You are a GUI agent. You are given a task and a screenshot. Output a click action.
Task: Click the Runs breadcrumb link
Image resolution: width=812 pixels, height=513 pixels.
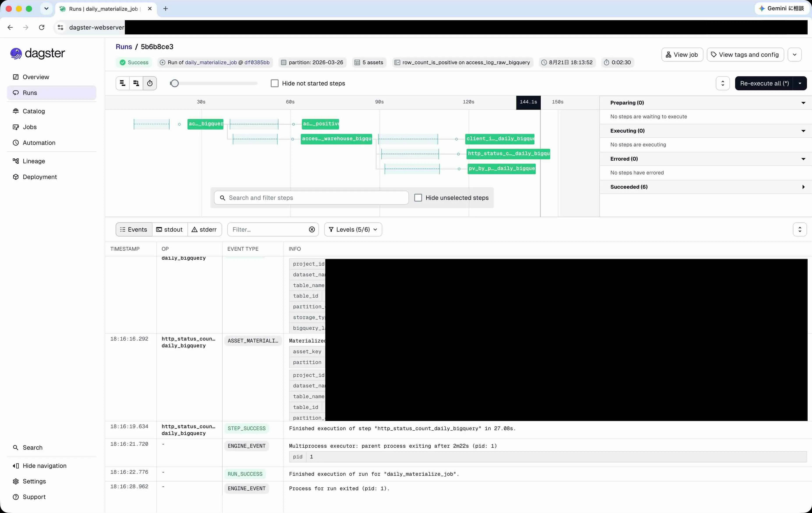coord(124,46)
